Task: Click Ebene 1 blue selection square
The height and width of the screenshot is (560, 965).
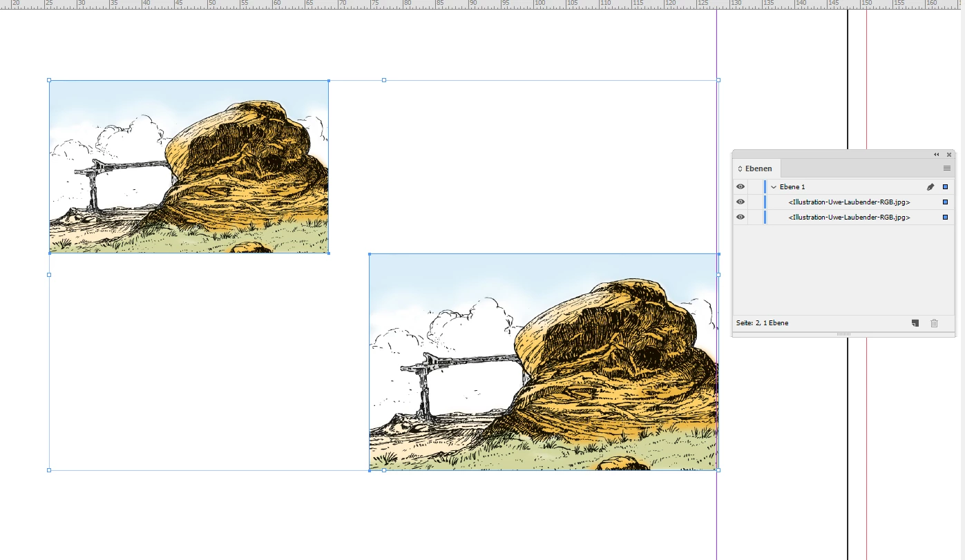Action: (946, 187)
